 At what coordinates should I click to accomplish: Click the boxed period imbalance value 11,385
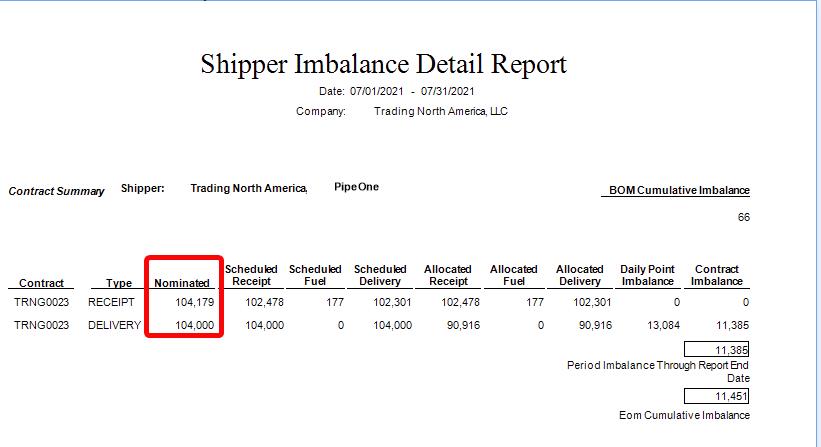click(716, 350)
